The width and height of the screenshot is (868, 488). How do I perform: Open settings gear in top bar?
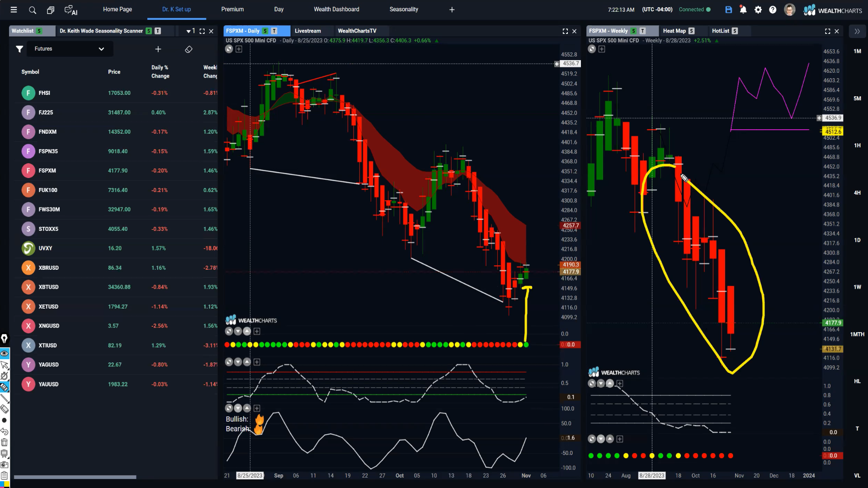(x=758, y=9)
